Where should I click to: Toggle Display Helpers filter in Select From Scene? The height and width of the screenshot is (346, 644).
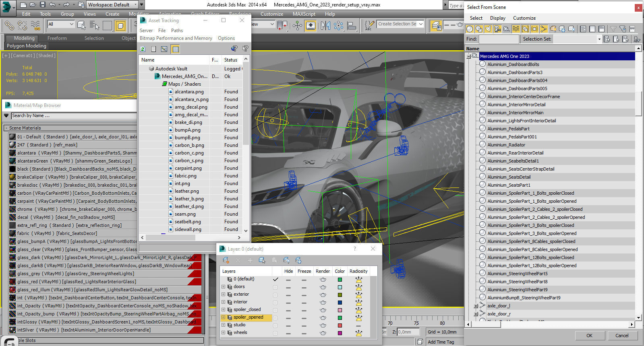point(507,29)
